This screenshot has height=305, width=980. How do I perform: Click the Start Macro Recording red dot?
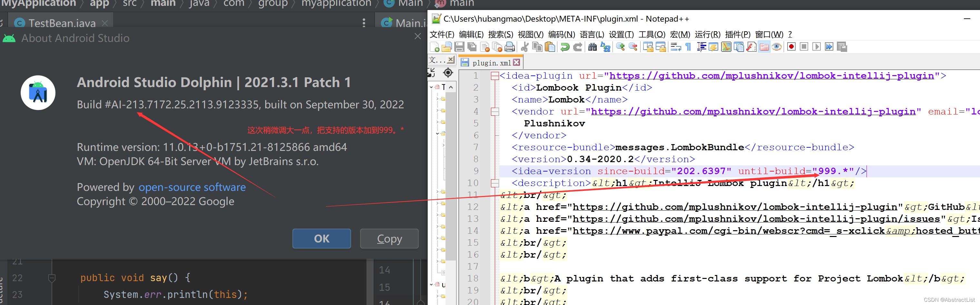coord(791,47)
